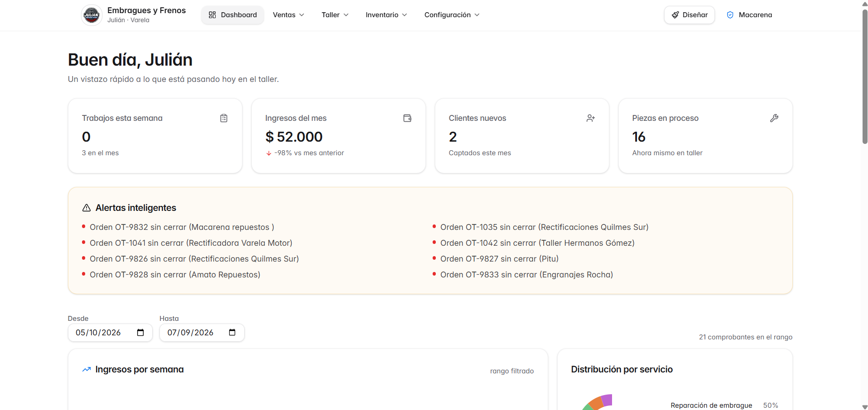Click the clipboard icon in Trabajos esta semana

(224, 118)
